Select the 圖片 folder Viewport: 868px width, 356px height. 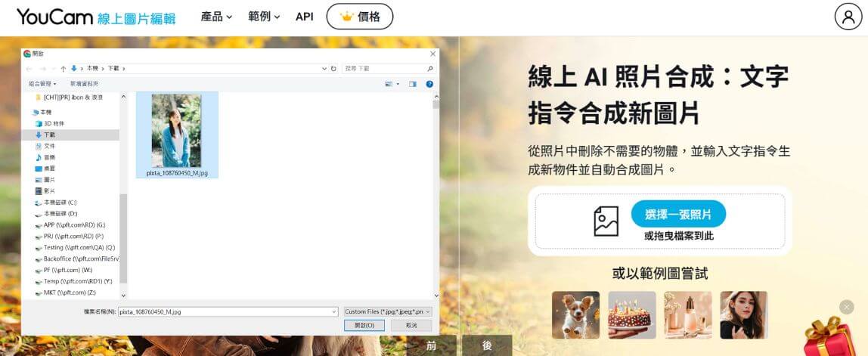point(45,180)
